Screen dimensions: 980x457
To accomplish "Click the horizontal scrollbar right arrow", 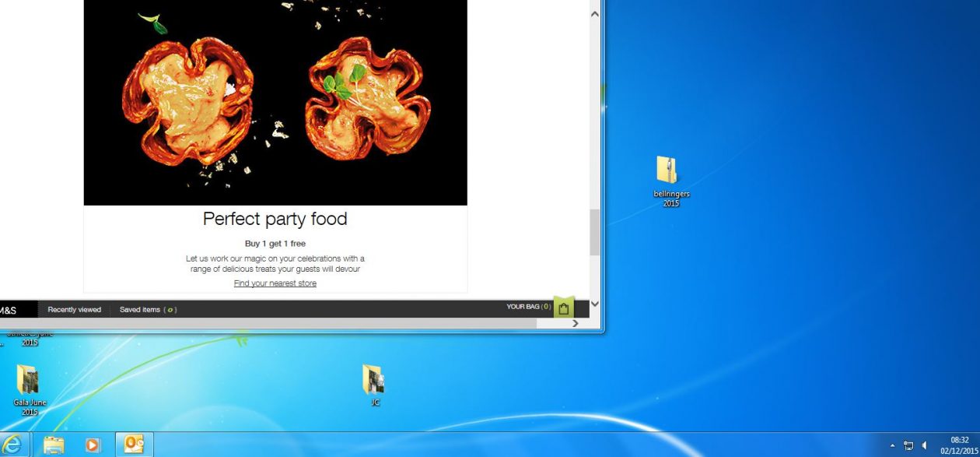I will pyautogui.click(x=576, y=323).
